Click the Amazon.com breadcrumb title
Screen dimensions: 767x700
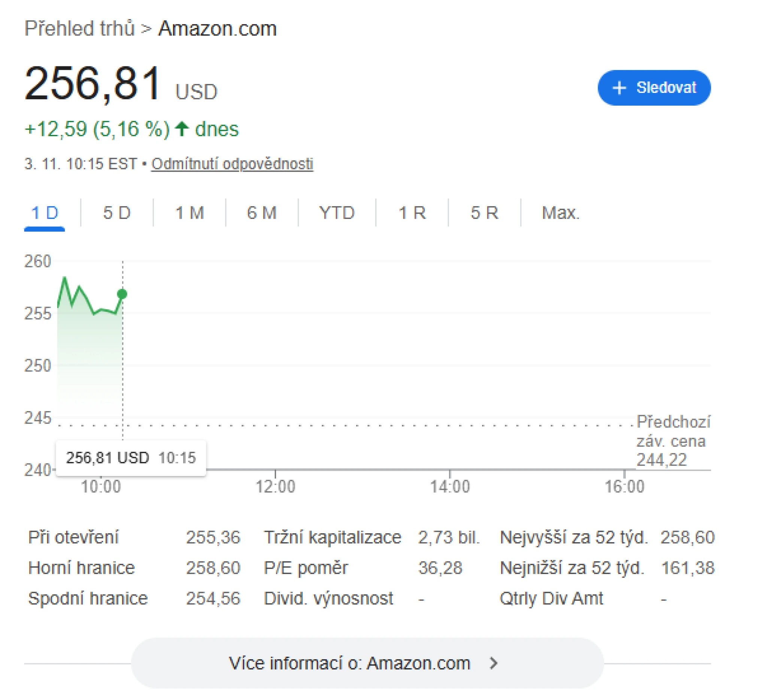[x=217, y=28]
